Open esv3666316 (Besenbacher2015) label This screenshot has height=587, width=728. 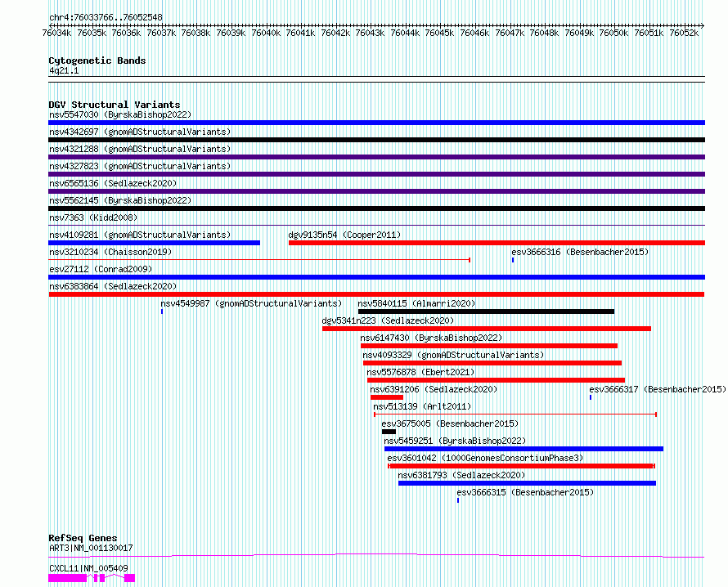pos(580,252)
